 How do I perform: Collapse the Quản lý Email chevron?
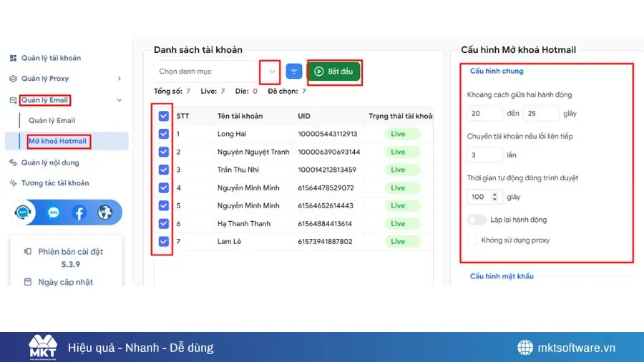pos(119,100)
